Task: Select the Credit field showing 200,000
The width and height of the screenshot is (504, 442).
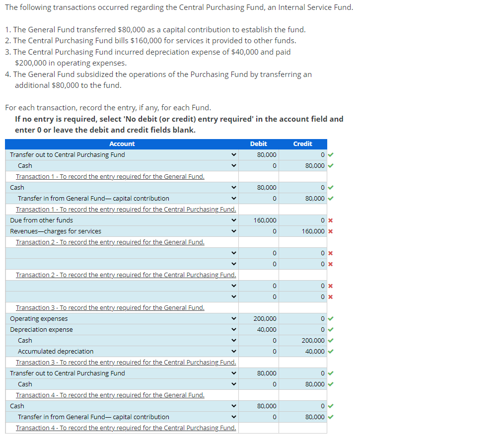Action: click(302, 340)
